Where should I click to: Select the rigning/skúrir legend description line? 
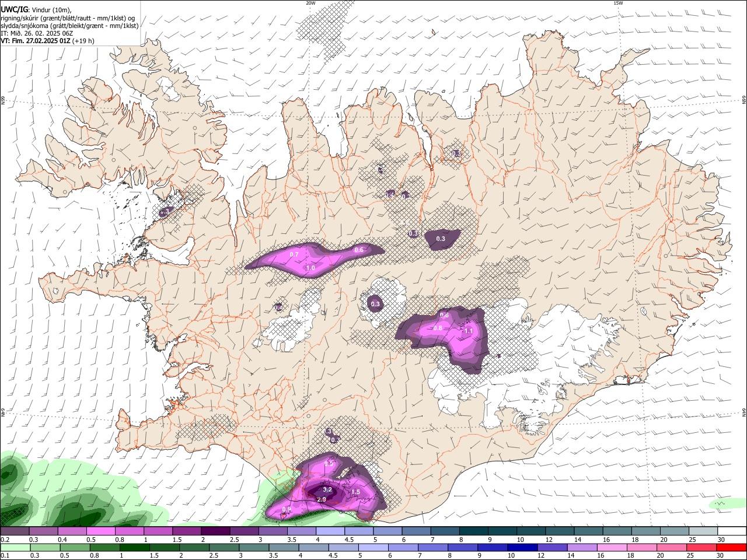[x=68, y=17]
